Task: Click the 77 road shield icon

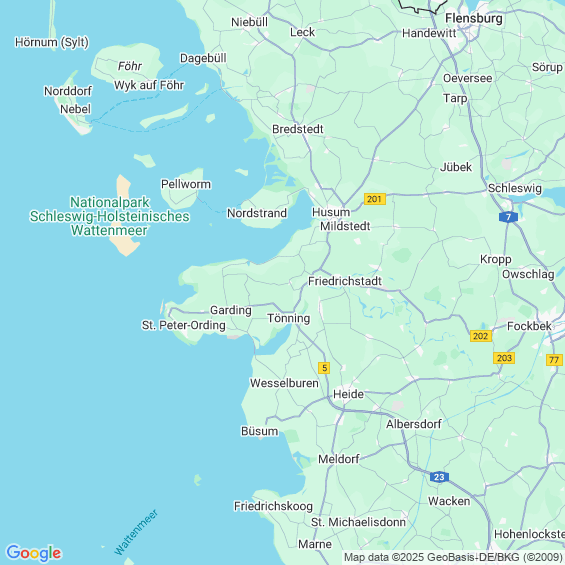Action: click(x=554, y=360)
